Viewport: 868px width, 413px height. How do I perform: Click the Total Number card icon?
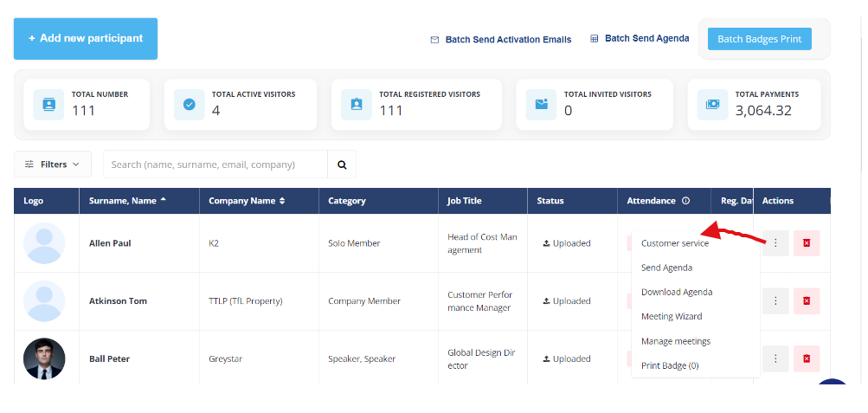pyautogui.click(x=48, y=104)
